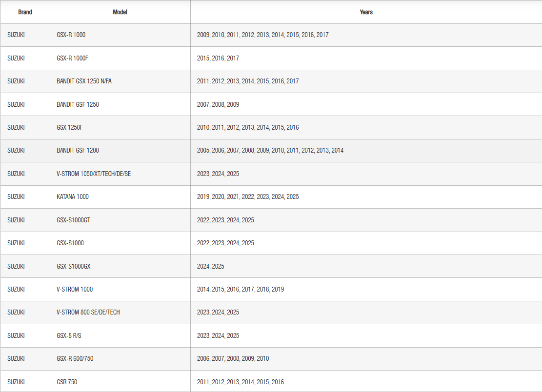Select the GSR 750 model cell
This screenshot has width=542, height=392.
(x=67, y=382)
